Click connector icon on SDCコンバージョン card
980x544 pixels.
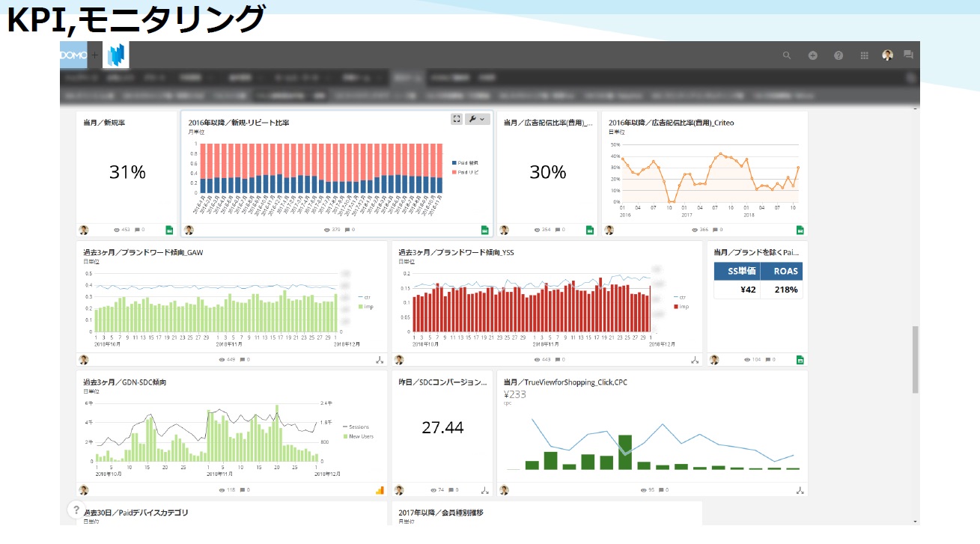[x=484, y=490]
